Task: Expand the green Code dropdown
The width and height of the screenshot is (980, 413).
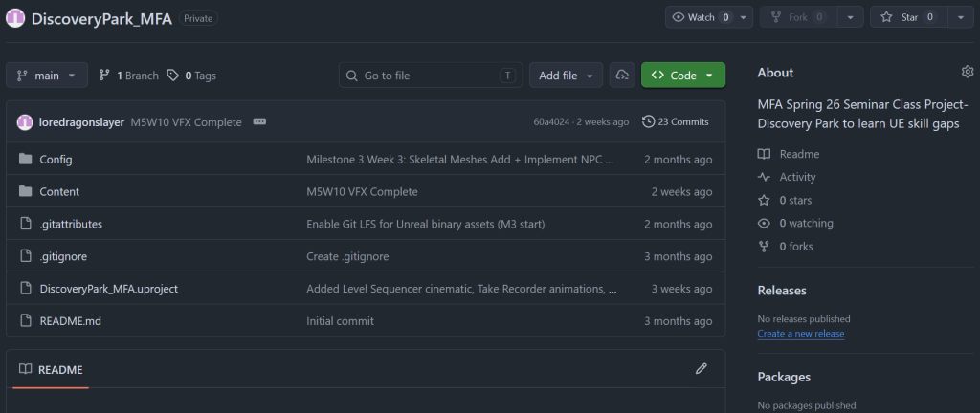Action: 682,76
